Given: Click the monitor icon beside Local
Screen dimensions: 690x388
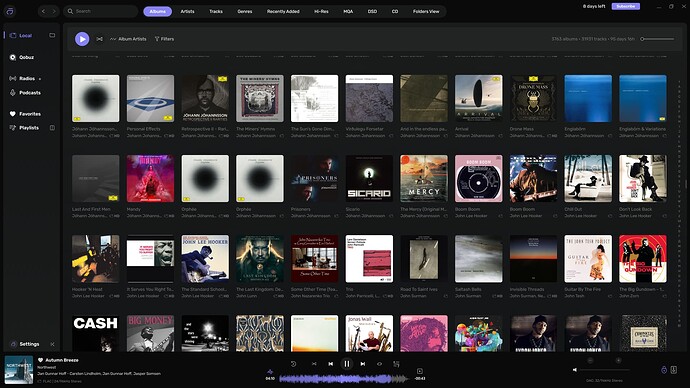Looking at the screenshot, I should (52, 35).
